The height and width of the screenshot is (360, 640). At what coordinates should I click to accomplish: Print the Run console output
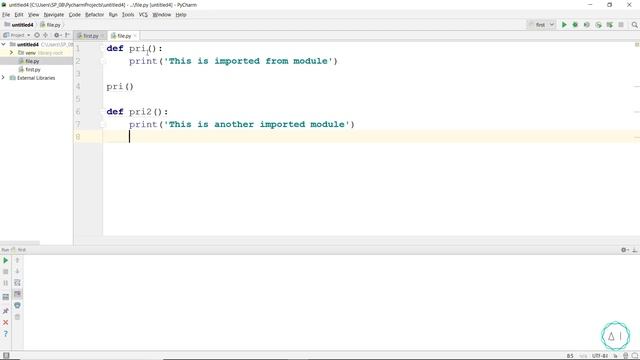coord(17,305)
